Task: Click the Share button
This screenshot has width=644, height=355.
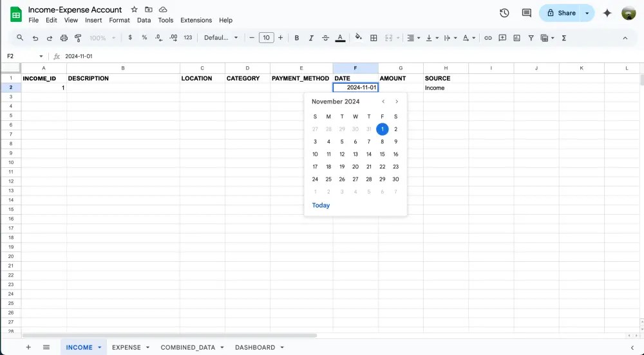Action: click(x=561, y=13)
